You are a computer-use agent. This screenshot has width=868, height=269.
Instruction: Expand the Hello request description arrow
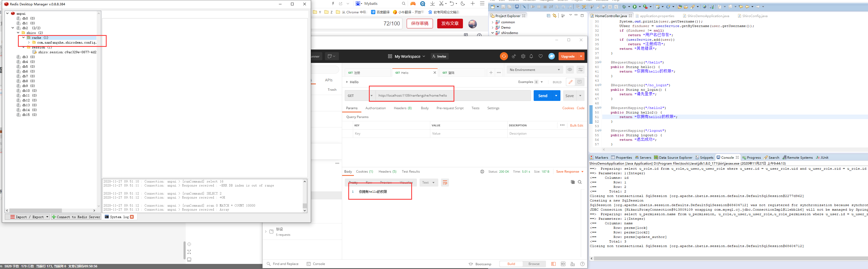[347, 82]
